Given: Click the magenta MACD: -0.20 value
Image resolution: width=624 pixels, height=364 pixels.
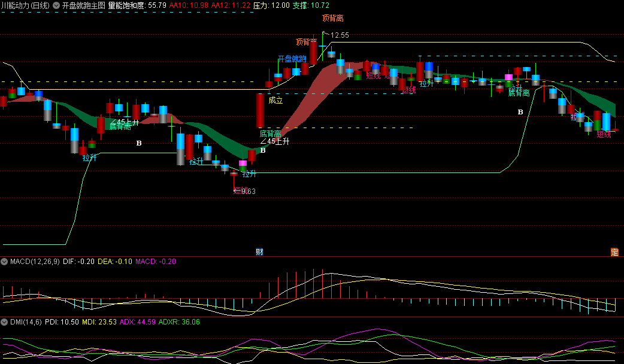Looking at the screenshot, I should 156,262.
